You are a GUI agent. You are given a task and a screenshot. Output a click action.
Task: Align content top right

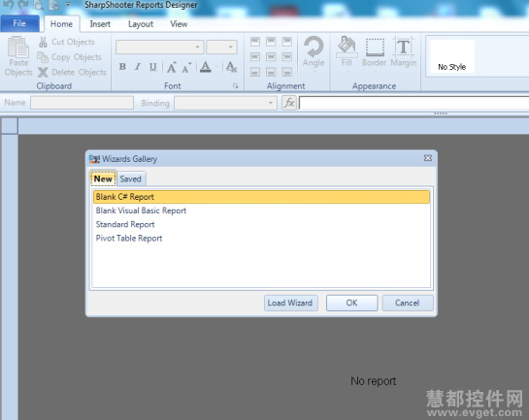(286, 42)
